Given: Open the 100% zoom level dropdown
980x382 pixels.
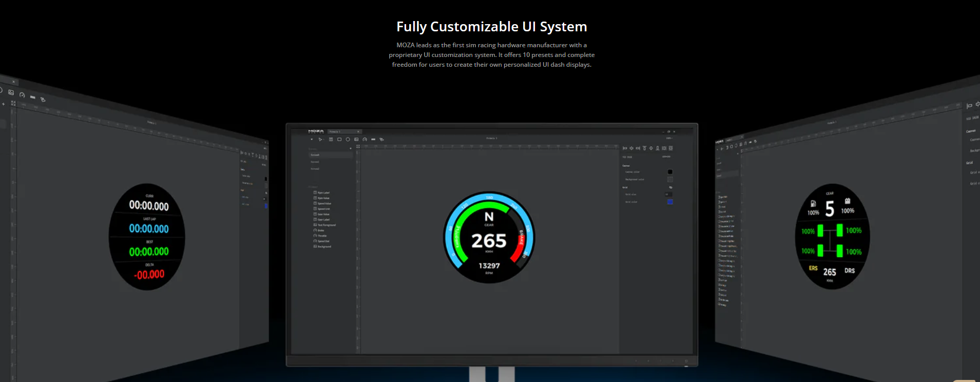Looking at the screenshot, I should 668,138.
